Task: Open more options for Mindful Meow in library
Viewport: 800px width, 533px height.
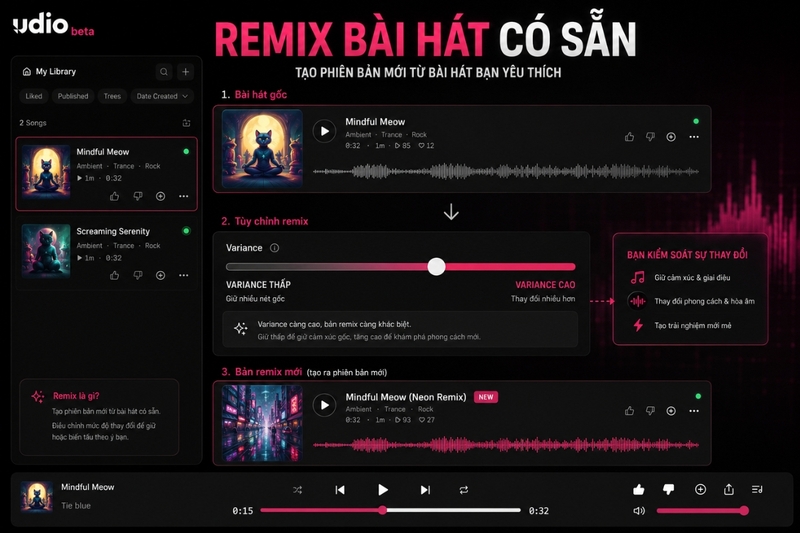Action: (x=184, y=196)
